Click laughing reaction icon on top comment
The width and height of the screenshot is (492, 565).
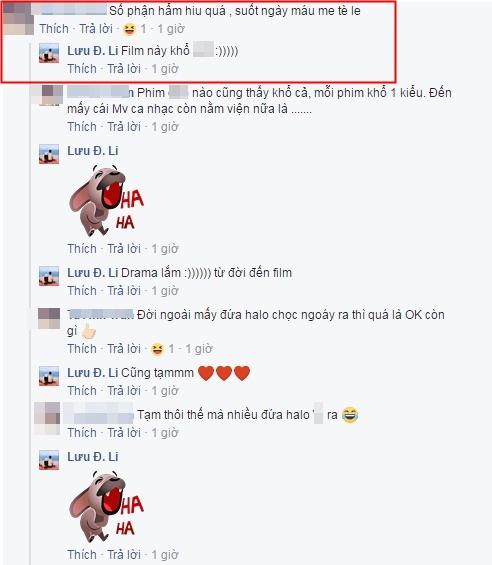click(x=129, y=29)
